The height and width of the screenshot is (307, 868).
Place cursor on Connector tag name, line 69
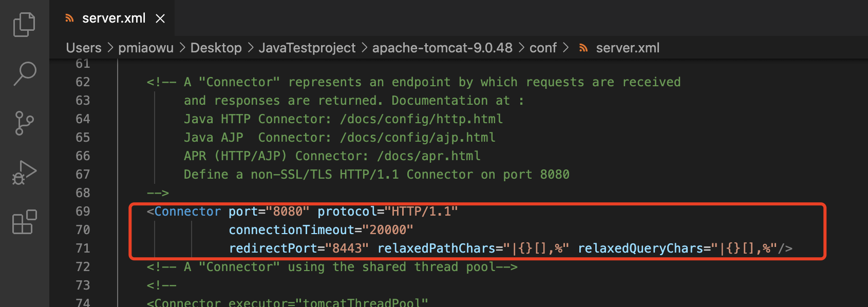tap(187, 212)
